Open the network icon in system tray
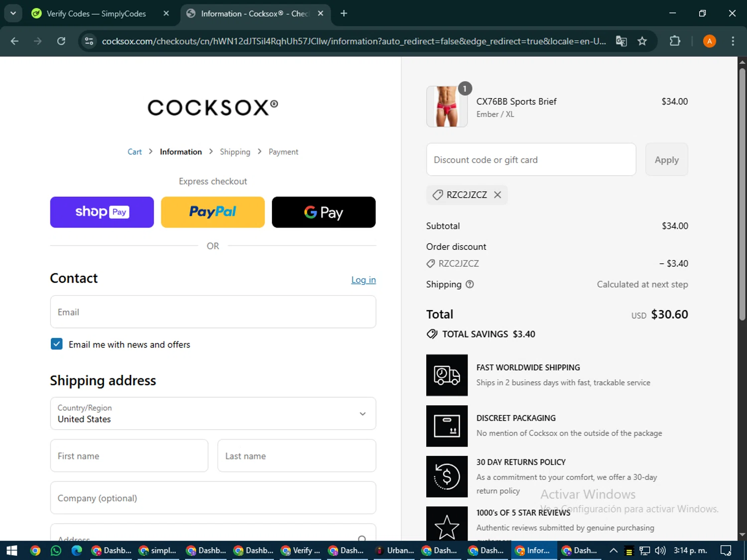 (645, 551)
